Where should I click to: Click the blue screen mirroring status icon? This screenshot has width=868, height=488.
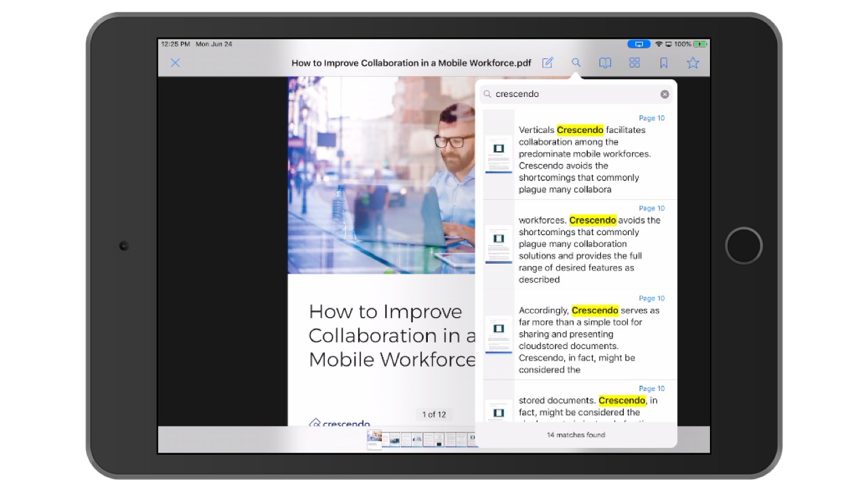point(639,44)
